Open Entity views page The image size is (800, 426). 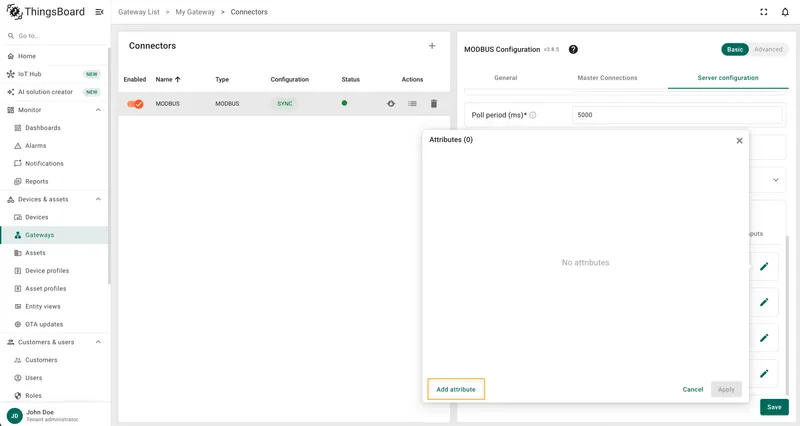coord(54,306)
